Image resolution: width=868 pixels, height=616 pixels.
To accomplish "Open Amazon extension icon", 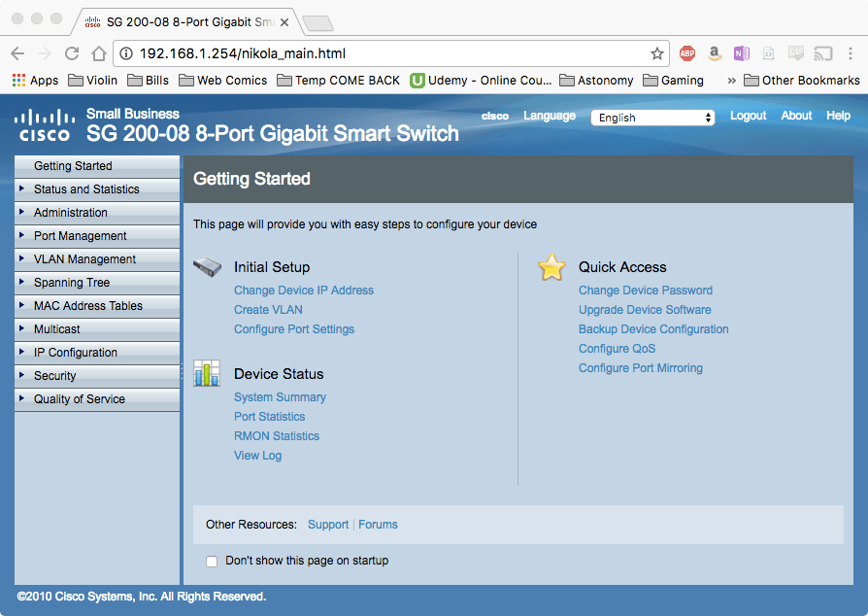I will point(715,53).
